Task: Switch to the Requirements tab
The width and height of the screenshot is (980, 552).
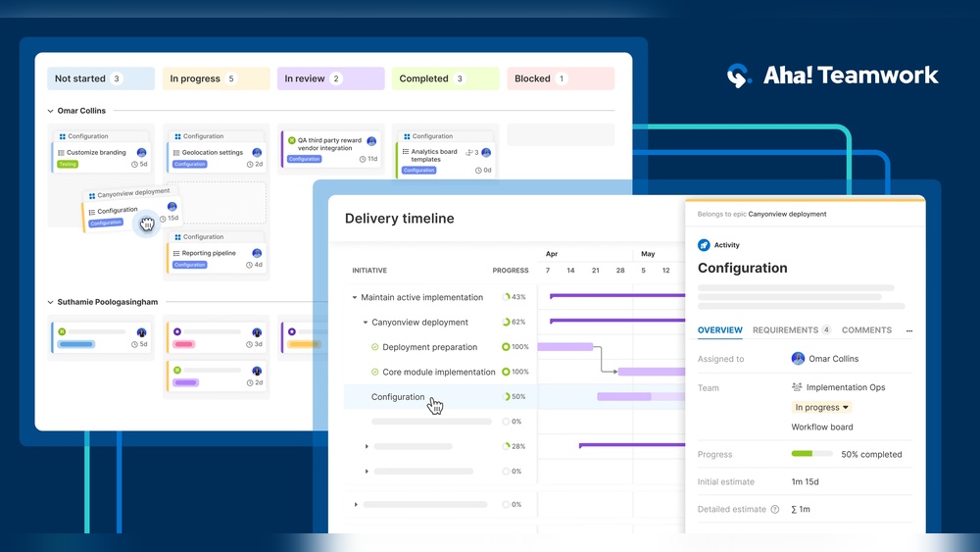Action: click(786, 330)
